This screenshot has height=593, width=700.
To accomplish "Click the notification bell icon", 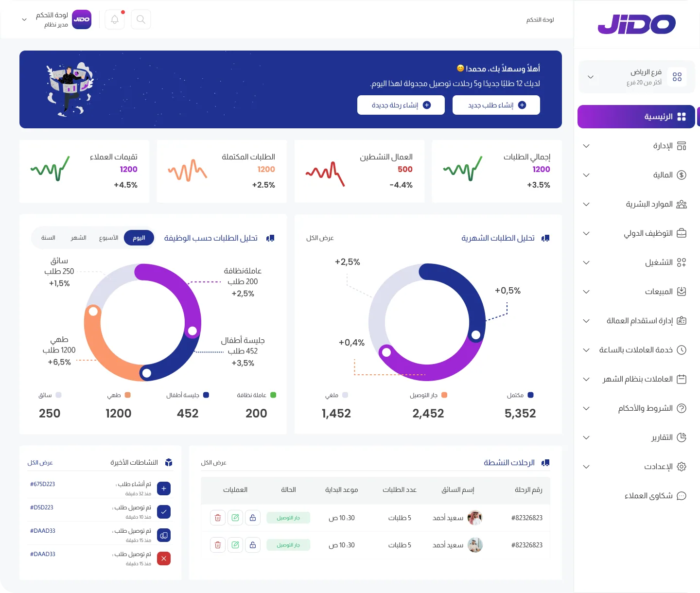I will 115,19.
